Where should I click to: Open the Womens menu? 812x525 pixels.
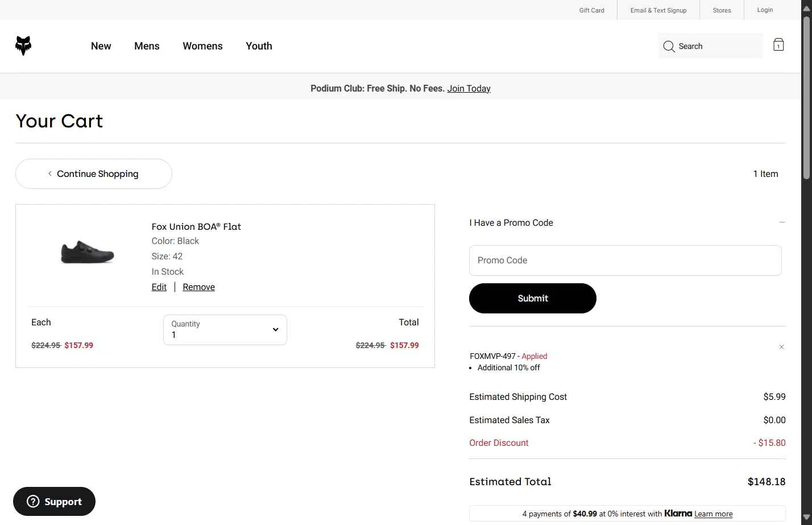[202, 46]
